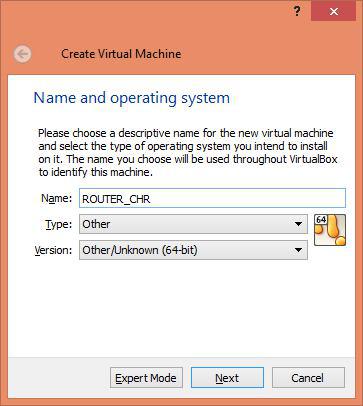Open the Version dropdown showing Other/Unknown (64-bit)
Viewport: 363px width, 406px height.
click(x=193, y=250)
